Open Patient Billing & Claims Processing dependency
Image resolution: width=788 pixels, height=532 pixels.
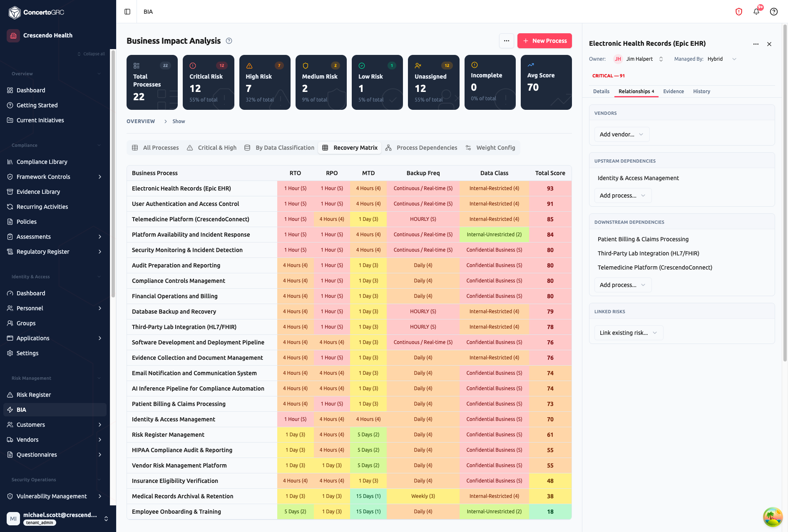click(x=643, y=239)
